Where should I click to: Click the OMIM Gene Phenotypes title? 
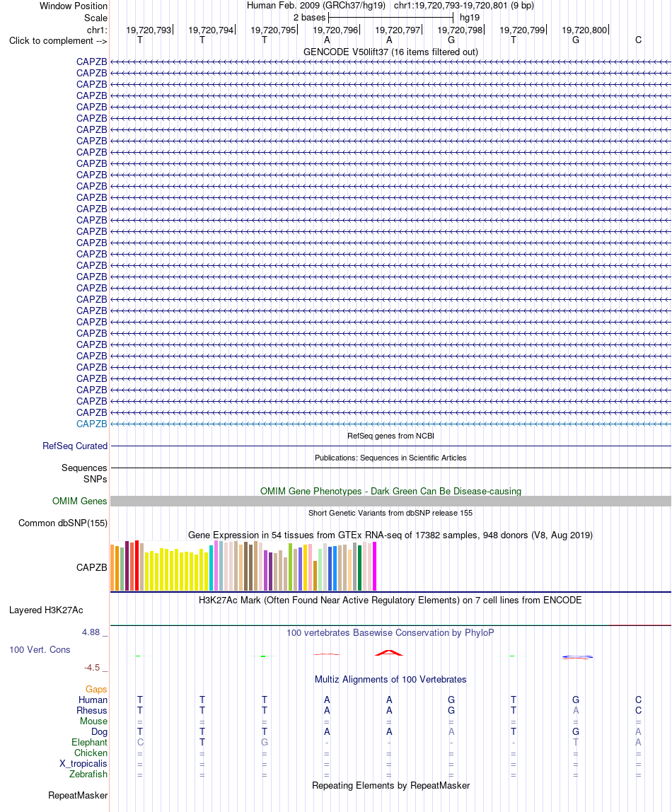[390, 491]
